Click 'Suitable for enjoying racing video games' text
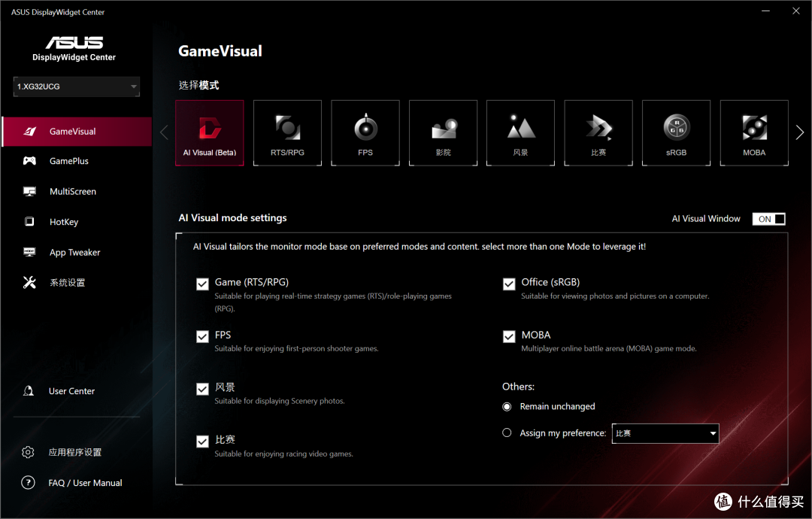 pyautogui.click(x=283, y=454)
